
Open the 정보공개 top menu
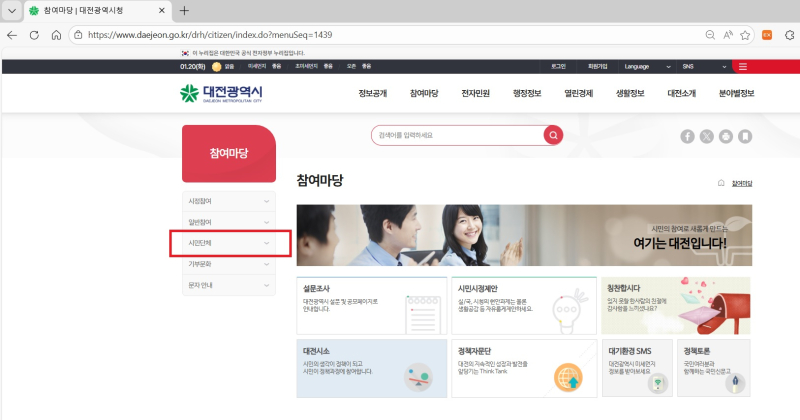373,94
